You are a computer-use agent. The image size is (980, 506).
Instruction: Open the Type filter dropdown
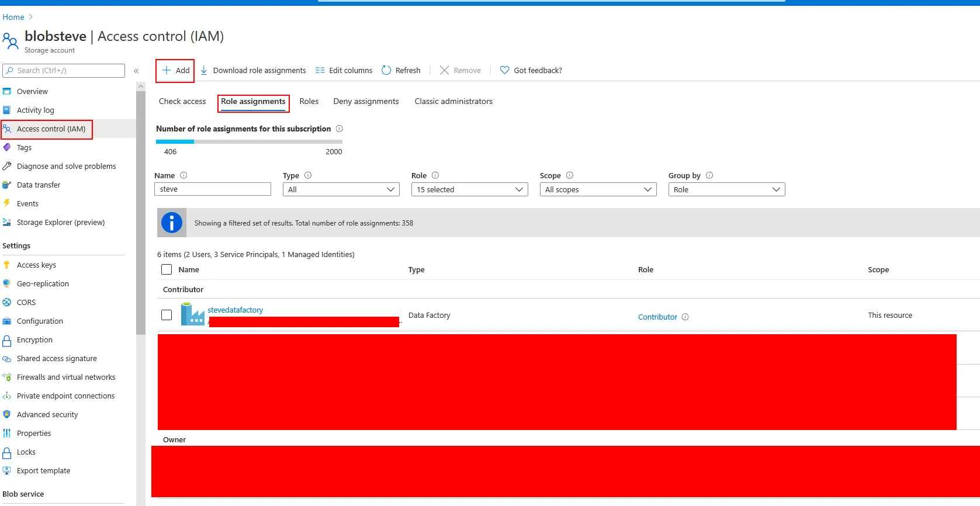click(341, 189)
